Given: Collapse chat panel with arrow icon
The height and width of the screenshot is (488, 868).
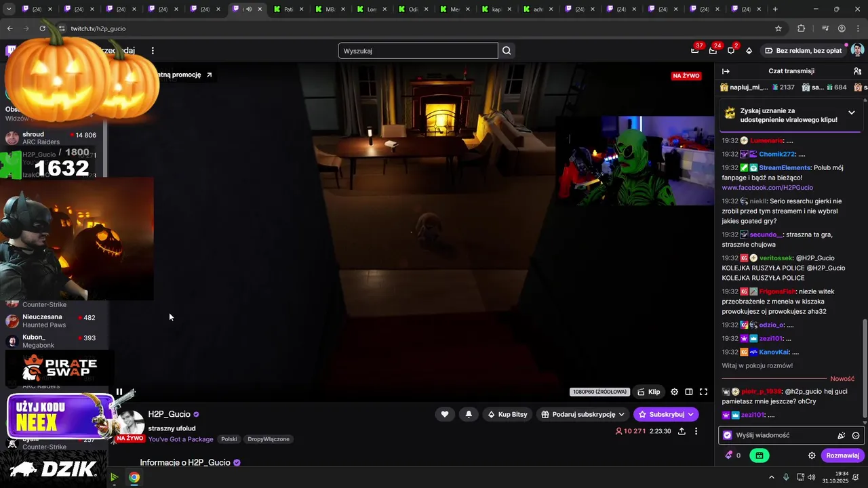Looking at the screenshot, I should [x=726, y=71].
